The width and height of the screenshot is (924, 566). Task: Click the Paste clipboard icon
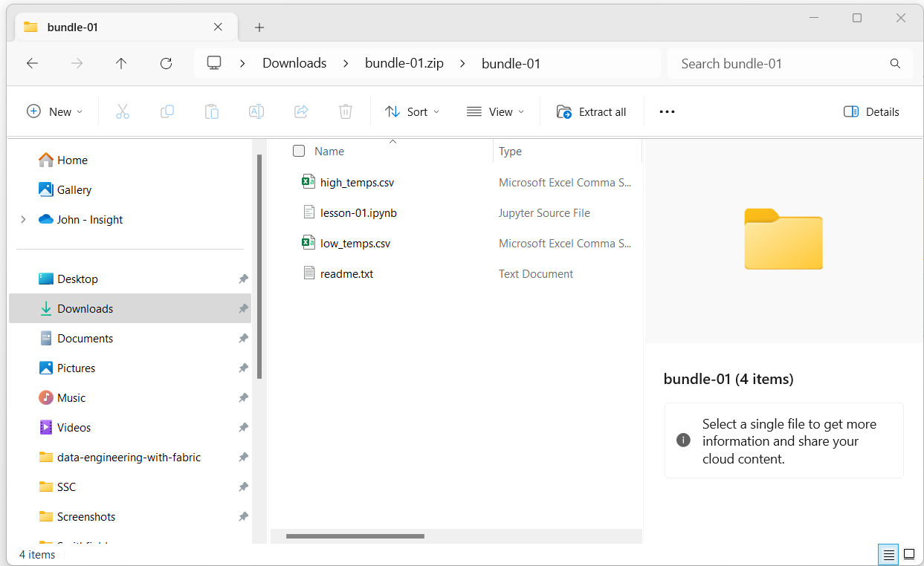(212, 111)
